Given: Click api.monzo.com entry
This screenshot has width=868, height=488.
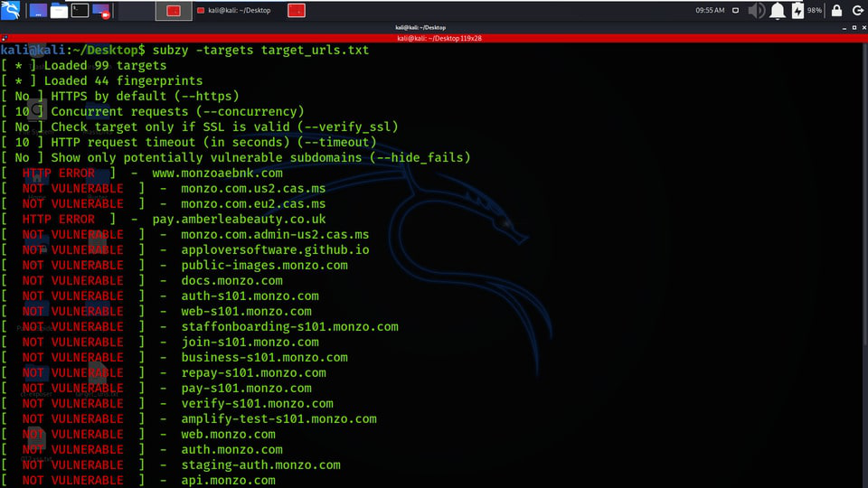Looking at the screenshot, I should tap(228, 481).
